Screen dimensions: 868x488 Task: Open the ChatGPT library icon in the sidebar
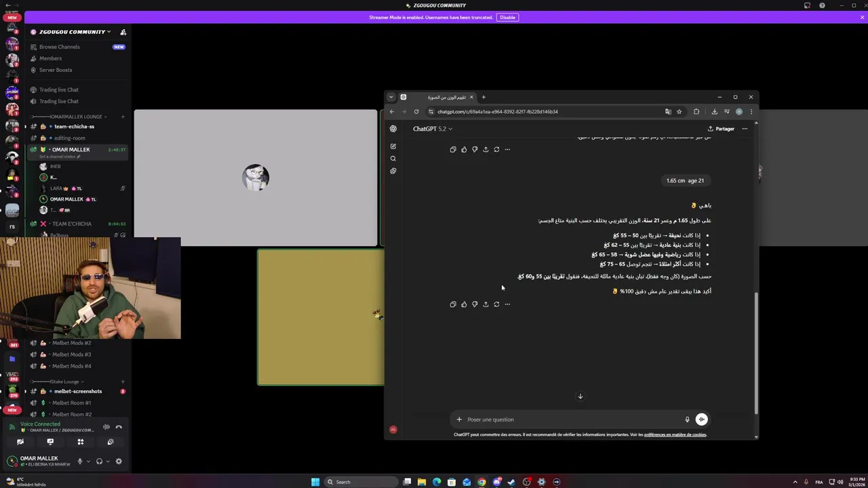(x=393, y=171)
